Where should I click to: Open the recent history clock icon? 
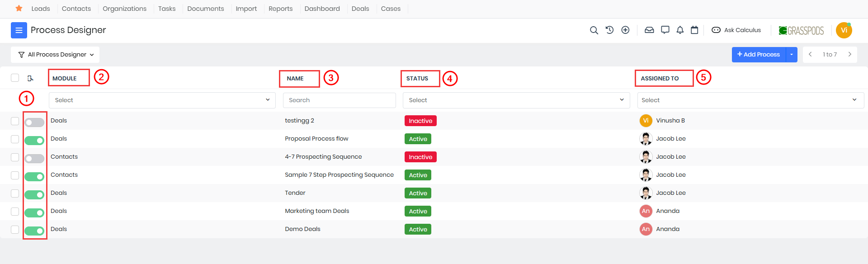[609, 30]
